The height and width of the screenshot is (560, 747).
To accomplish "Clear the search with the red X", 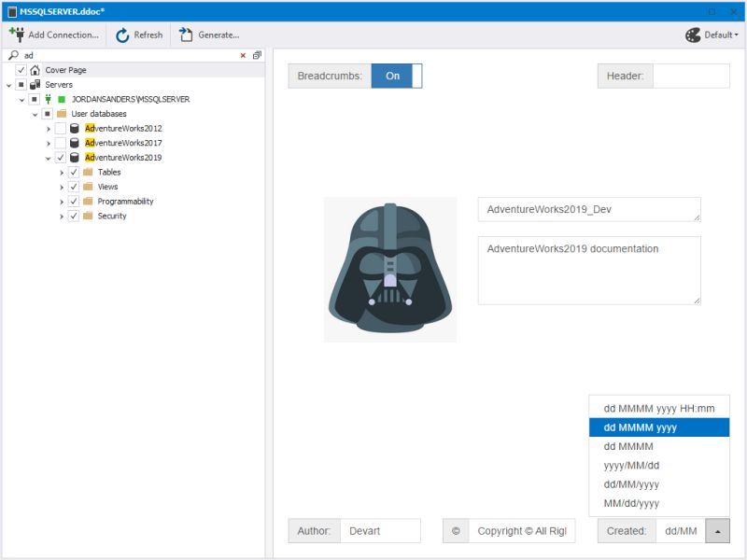I will coord(243,55).
